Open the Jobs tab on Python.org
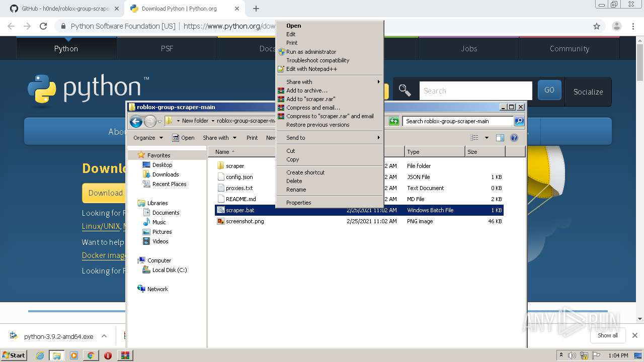 coord(469,49)
